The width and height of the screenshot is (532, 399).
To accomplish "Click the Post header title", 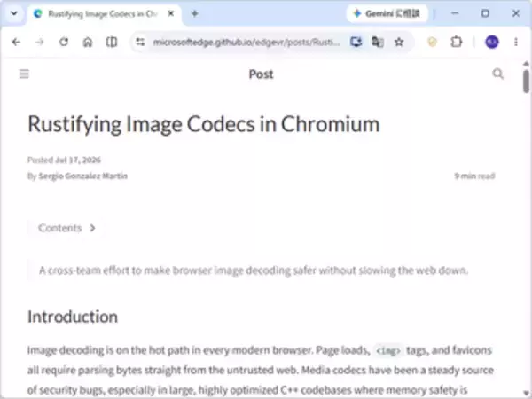I will pyautogui.click(x=261, y=74).
